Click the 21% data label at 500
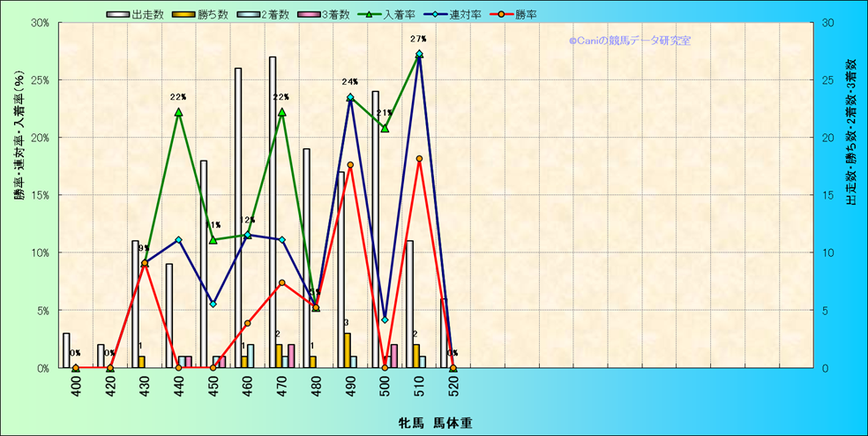Screen dimensions: 868x436 coord(385,113)
